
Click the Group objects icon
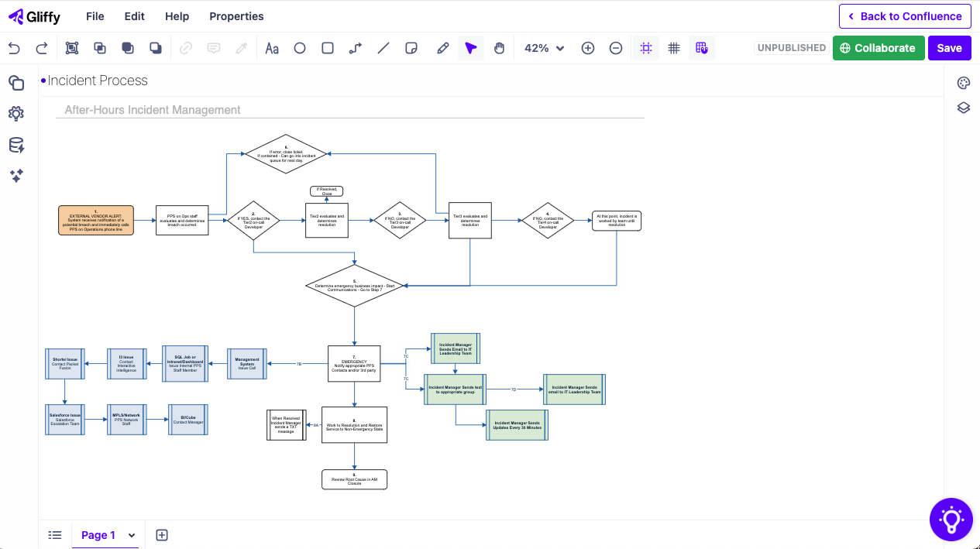[x=72, y=48]
